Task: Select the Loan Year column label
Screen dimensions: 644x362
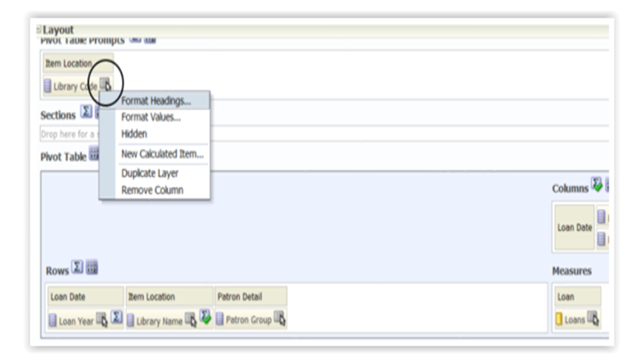Action: point(76,321)
